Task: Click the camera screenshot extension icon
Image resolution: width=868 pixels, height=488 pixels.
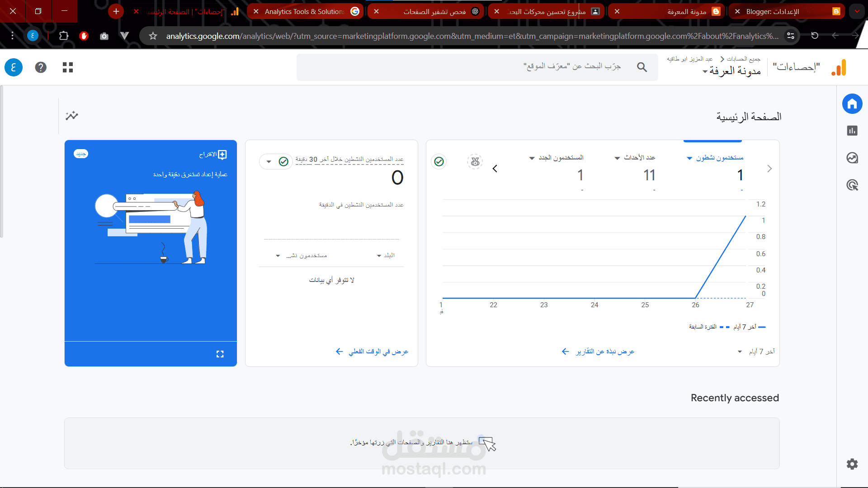Action: [104, 36]
